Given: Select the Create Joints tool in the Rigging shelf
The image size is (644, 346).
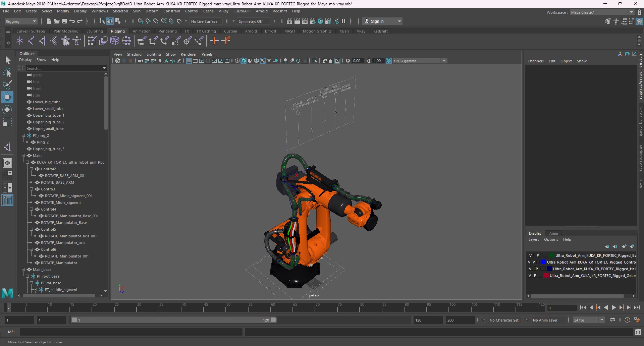Looking at the screenshot, I should pos(31,41).
